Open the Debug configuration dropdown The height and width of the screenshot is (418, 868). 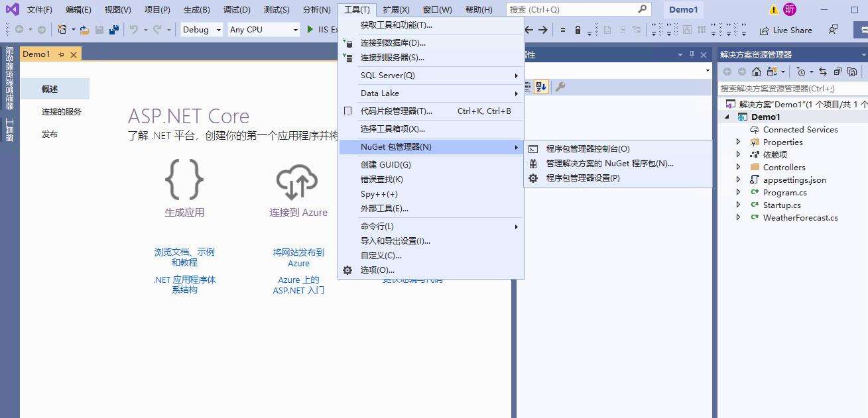click(x=201, y=30)
